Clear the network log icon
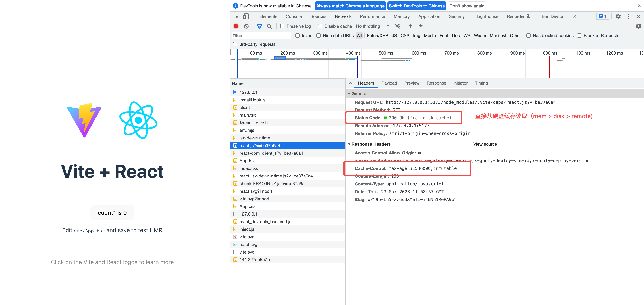Screen dimensions: 644x305 (x=246, y=26)
